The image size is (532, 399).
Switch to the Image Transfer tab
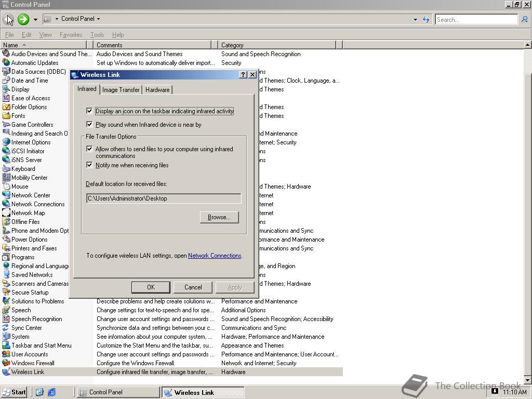pyautogui.click(x=121, y=89)
